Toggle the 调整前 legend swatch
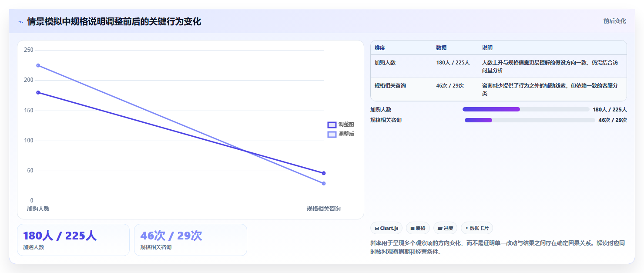This screenshot has width=644, height=273. point(332,125)
